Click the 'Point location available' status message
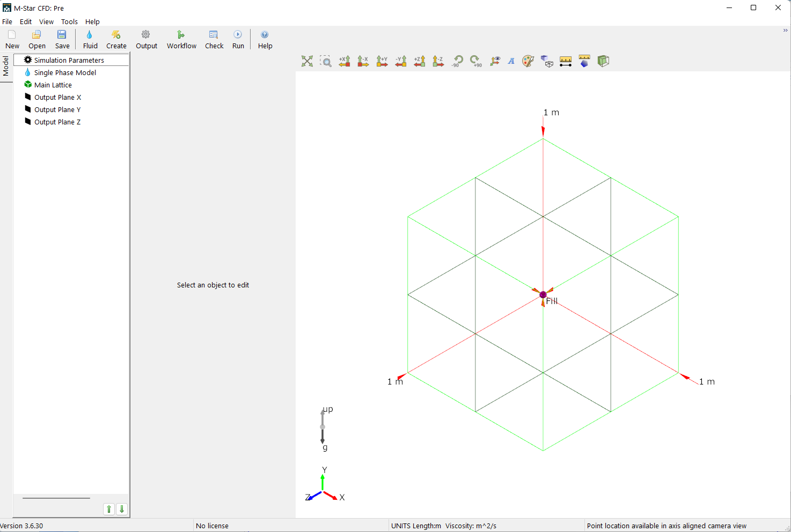 tap(667, 526)
